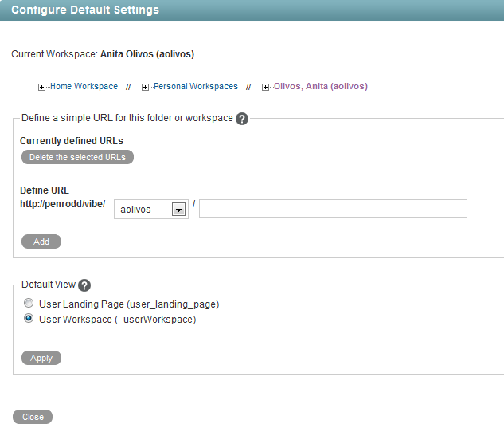Open the Olivos, Anita (aolivos) link
Image resolution: width=504 pixels, height=432 pixels.
(x=320, y=86)
